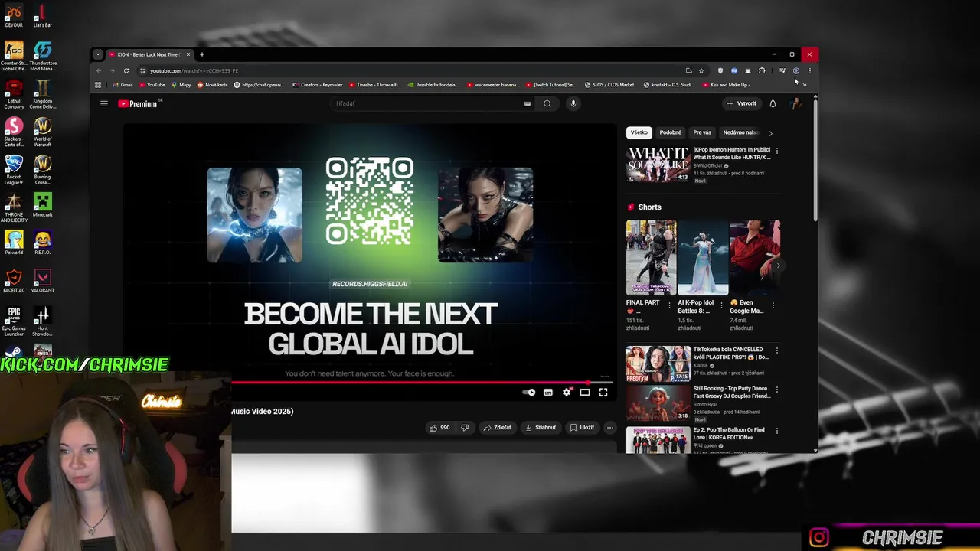Viewport: 980px width, 551px height.
Task: Open YouTube notifications bell
Action: tap(773, 103)
